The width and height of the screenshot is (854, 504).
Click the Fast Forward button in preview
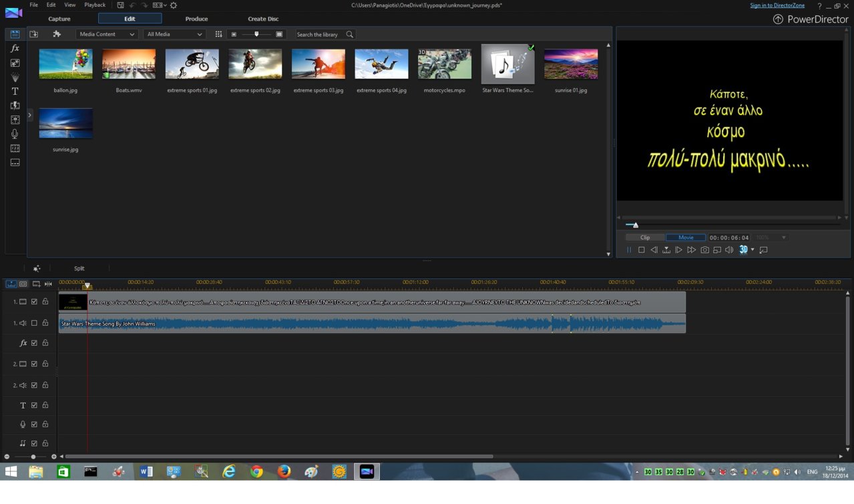pos(691,250)
